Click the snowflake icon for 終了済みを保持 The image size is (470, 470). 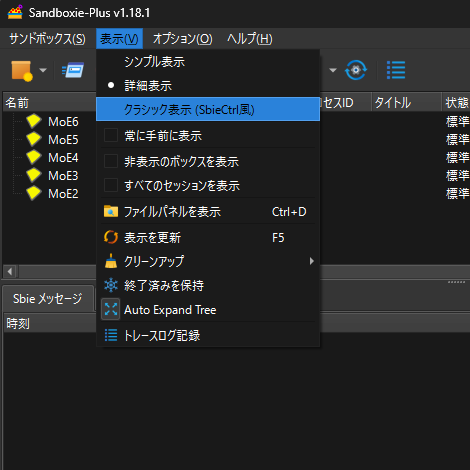point(111,285)
